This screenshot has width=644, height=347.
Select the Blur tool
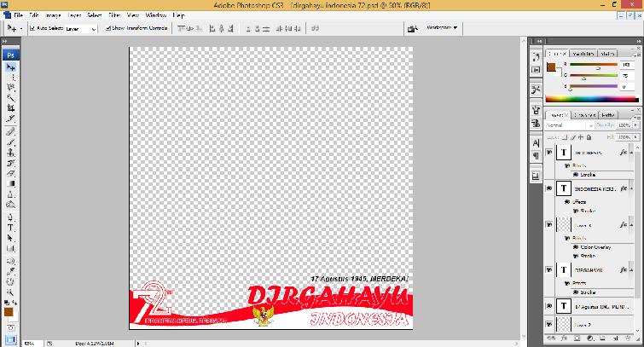click(x=11, y=194)
